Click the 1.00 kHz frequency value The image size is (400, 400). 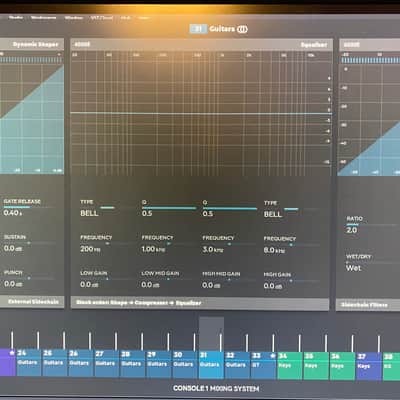pos(153,249)
